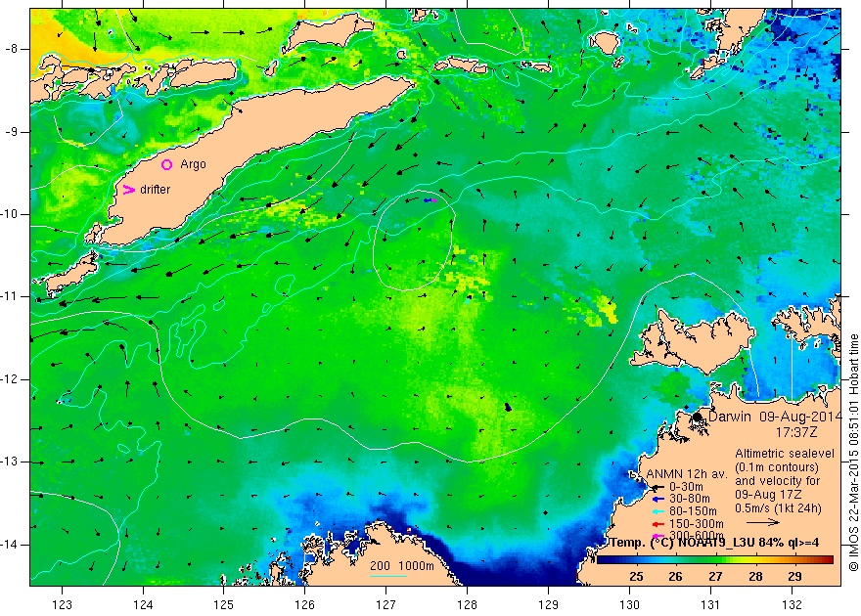
Task: Click the longitude axis label '129'
Action: click(x=549, y=604)
